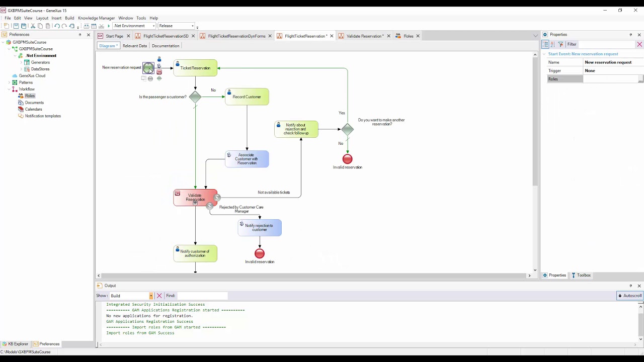Click the filter funnel icon in Properties
644x362 pixels.
point(561,44)
